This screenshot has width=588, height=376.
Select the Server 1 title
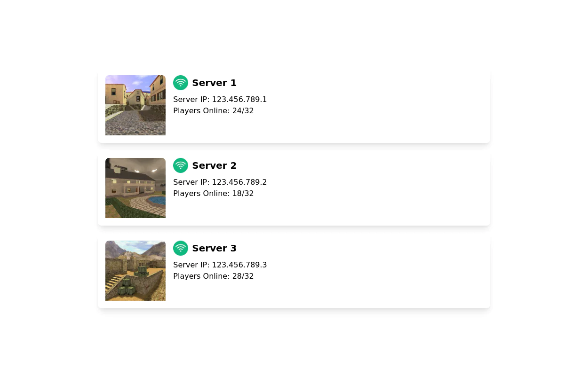pos(214,83)
